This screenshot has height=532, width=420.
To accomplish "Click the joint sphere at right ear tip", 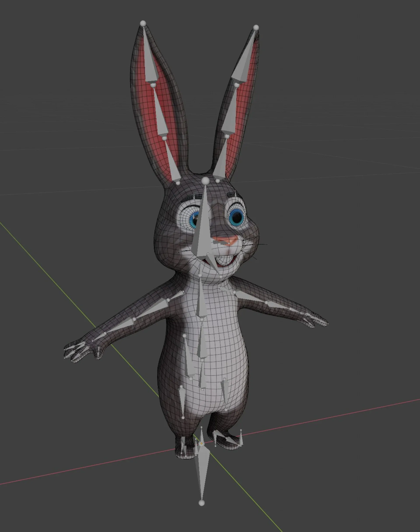I will pyautogui.click(x=256, y=27).
